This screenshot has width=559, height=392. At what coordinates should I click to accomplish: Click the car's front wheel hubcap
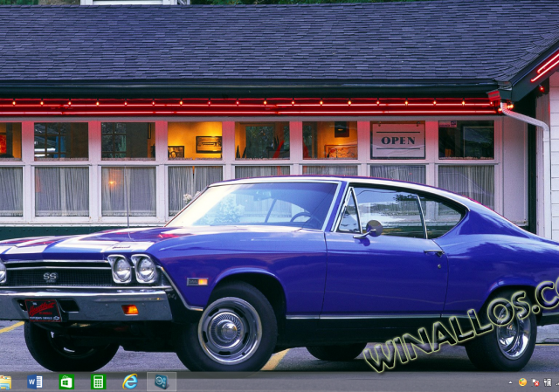[x=230, y=330]
